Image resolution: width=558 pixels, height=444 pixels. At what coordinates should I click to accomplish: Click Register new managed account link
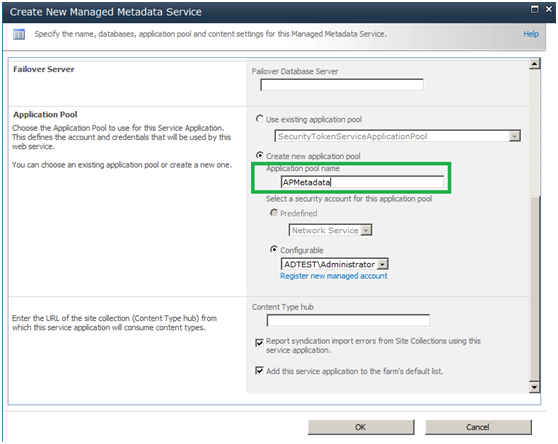point(333,276)
